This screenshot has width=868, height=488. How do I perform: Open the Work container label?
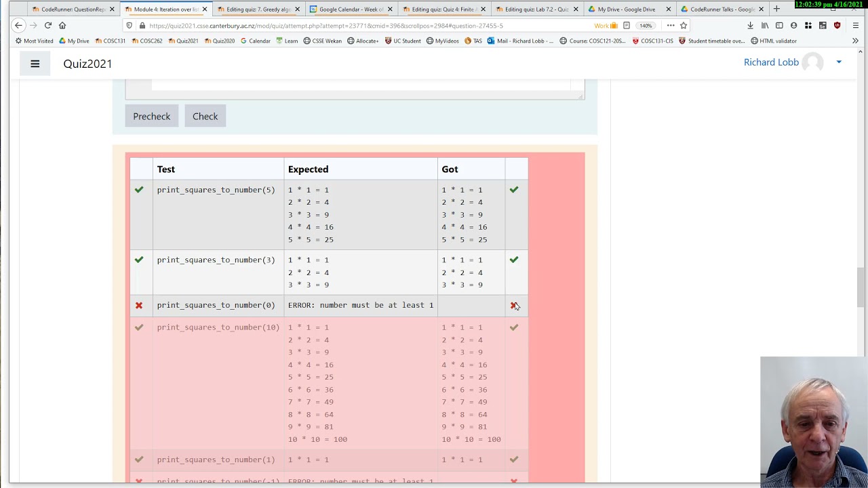pyautogui.click(x=606, y=26)
